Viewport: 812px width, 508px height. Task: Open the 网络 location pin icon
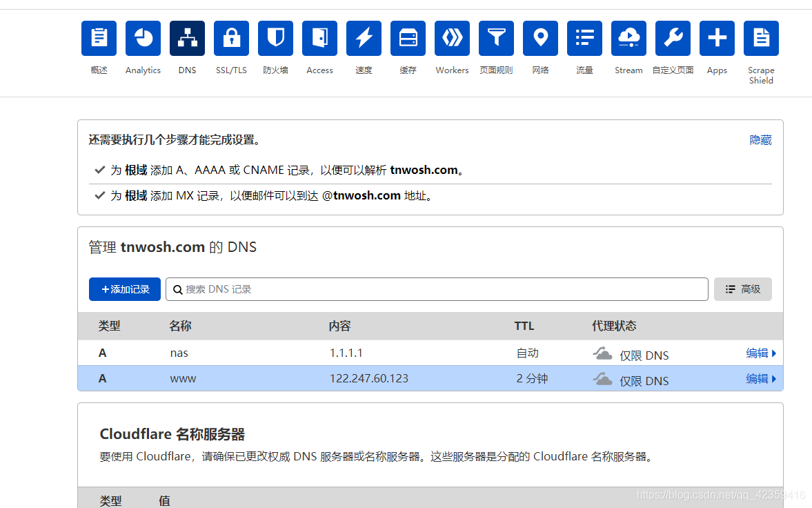pos(541,39)
